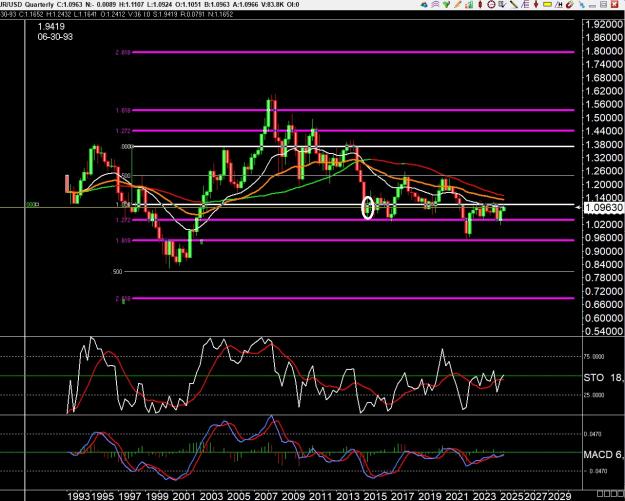Click the 1.92000 price axis label
625x501 pixels.
tap(603, 24)
